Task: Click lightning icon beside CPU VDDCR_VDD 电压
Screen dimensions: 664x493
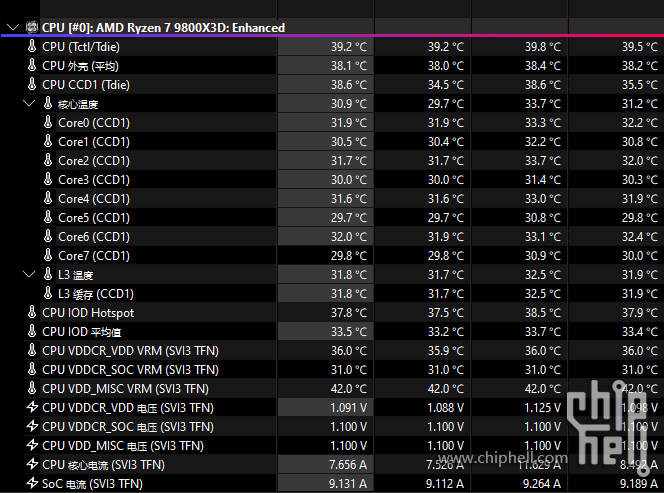Action: (32, 407)
